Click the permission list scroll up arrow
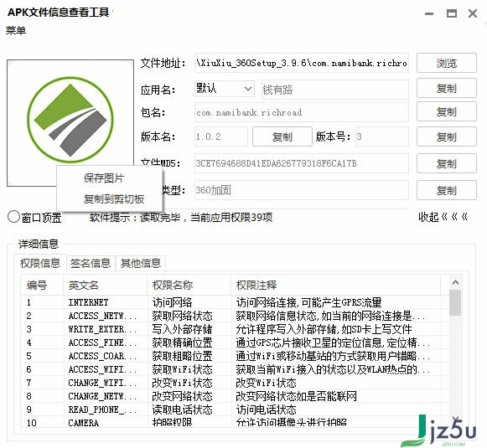The height and width of the screenshot is (448, 487). pyautogui.click(x=455, y=282)
